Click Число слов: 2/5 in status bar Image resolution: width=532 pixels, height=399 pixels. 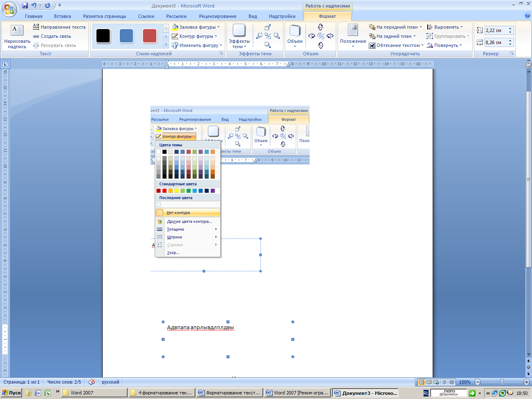64,382
